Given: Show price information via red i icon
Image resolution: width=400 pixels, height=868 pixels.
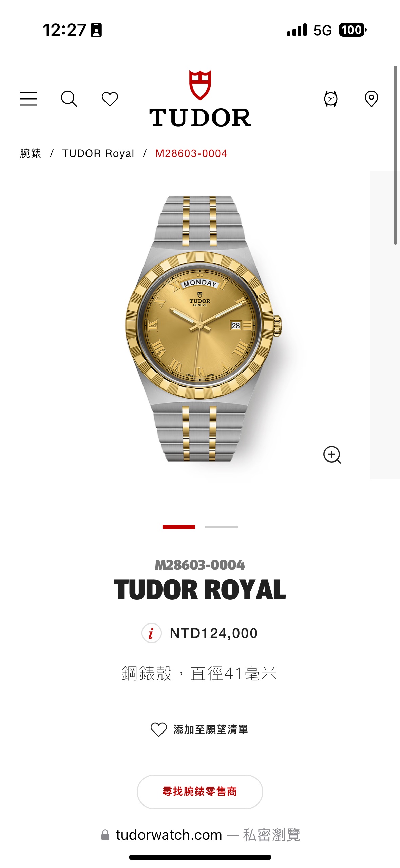Looking at the screenshot, I should pos(151,633).
